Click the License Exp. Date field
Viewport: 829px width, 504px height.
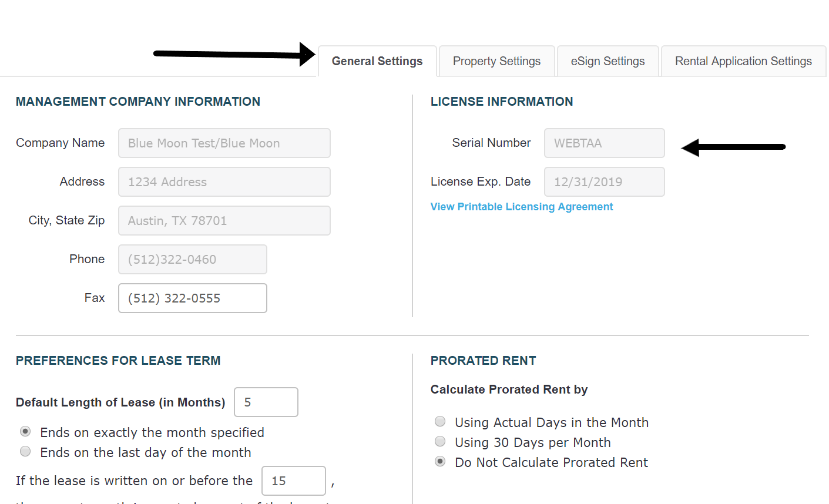point(604,182)
